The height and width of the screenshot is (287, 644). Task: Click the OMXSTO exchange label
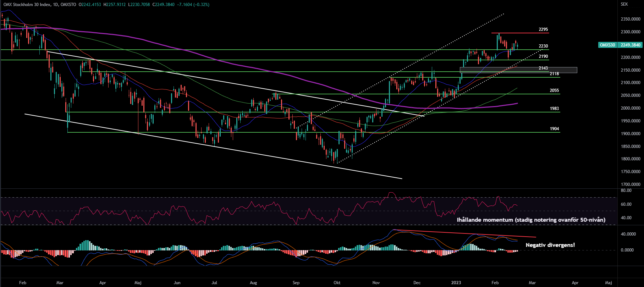pyautogui.click(x=69, y=5)
